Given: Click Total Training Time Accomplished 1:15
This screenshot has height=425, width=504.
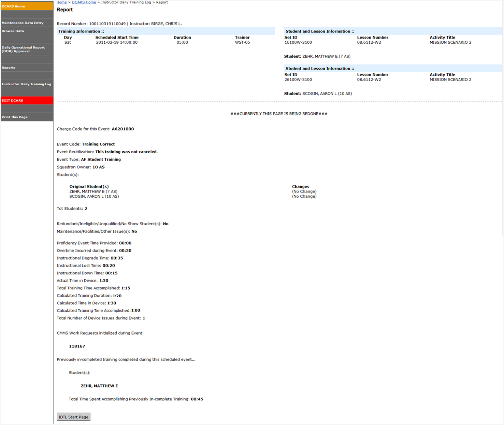Looking at the screenshot, I should (x=126, y=288).
